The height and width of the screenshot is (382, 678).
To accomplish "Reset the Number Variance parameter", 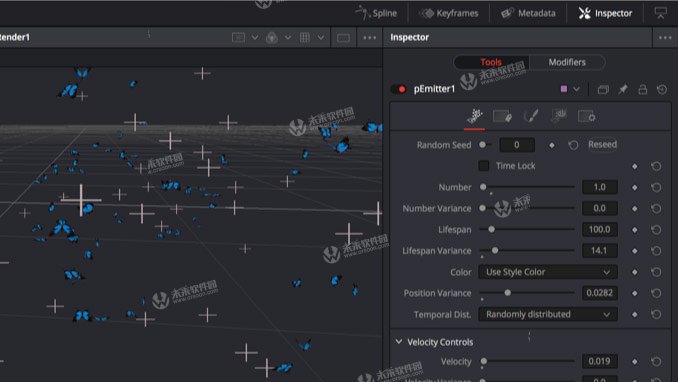I will click(656, 209).
